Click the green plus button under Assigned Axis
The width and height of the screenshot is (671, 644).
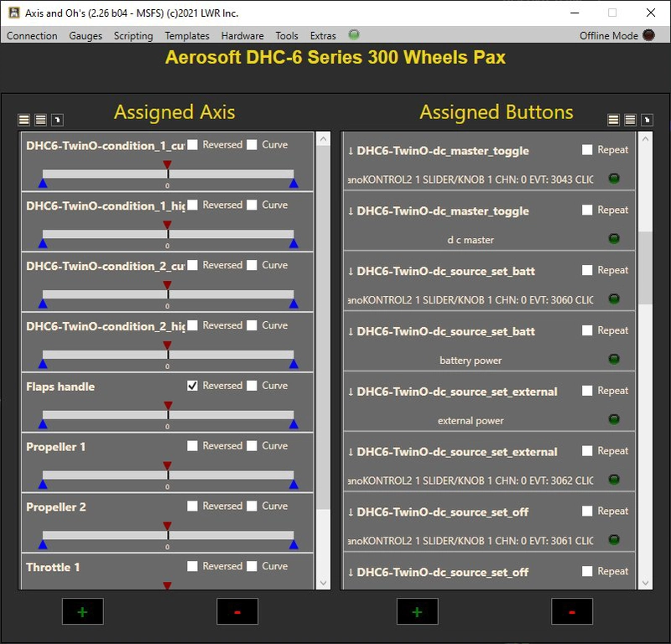coord(81,611)
